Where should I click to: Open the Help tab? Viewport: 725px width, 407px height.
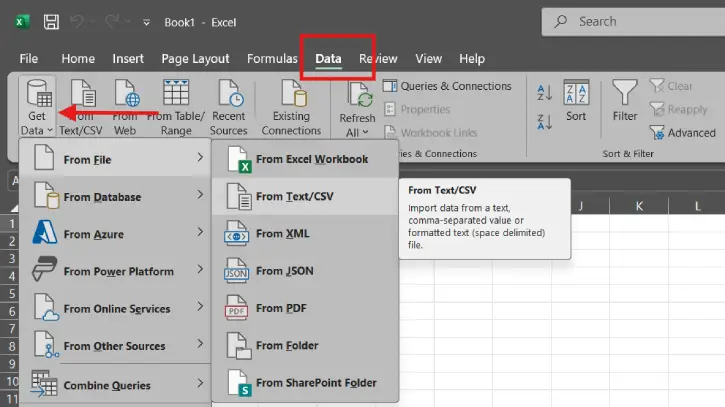point(472,59)
